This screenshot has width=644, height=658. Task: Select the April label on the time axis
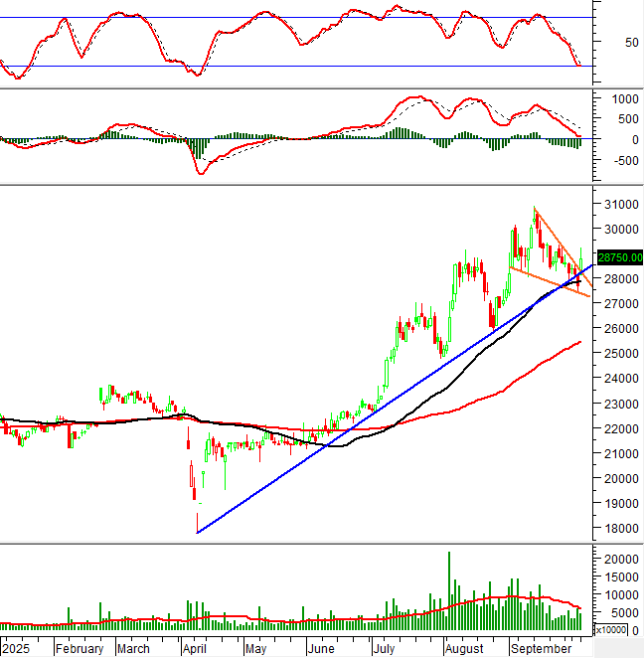pyautogui.click(x=195, y=648)
